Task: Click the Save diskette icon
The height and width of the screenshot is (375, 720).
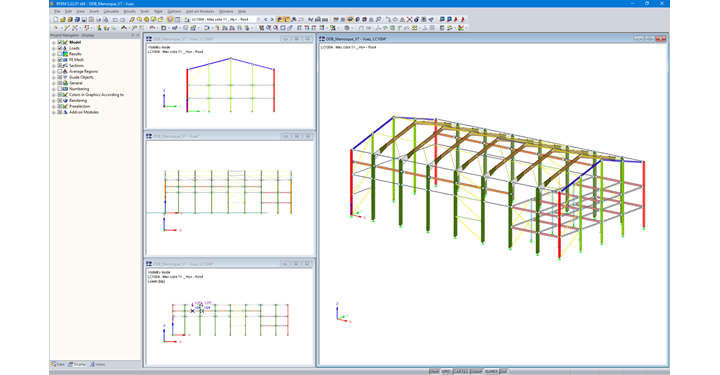Action: pos(84,20)
